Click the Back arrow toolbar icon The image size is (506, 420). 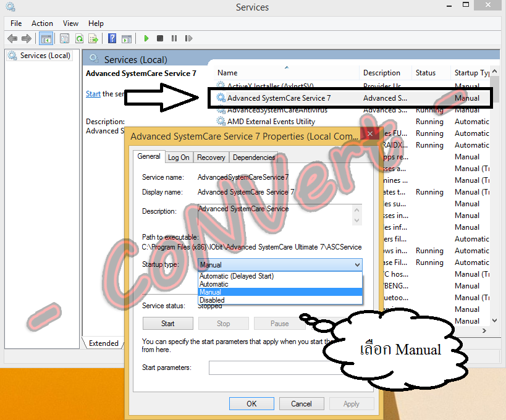click(x=12, y=39)
